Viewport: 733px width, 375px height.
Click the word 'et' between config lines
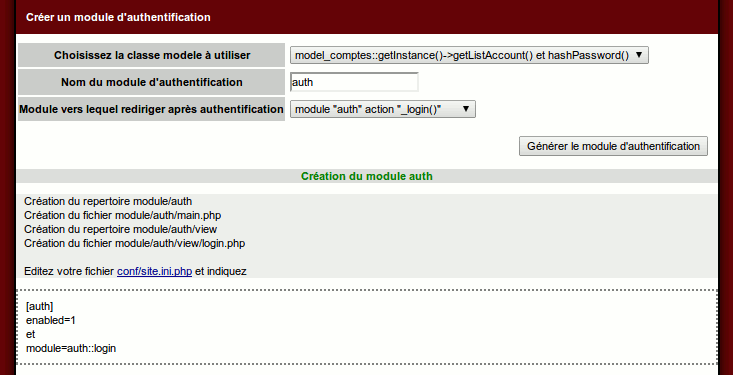point(31,335)
